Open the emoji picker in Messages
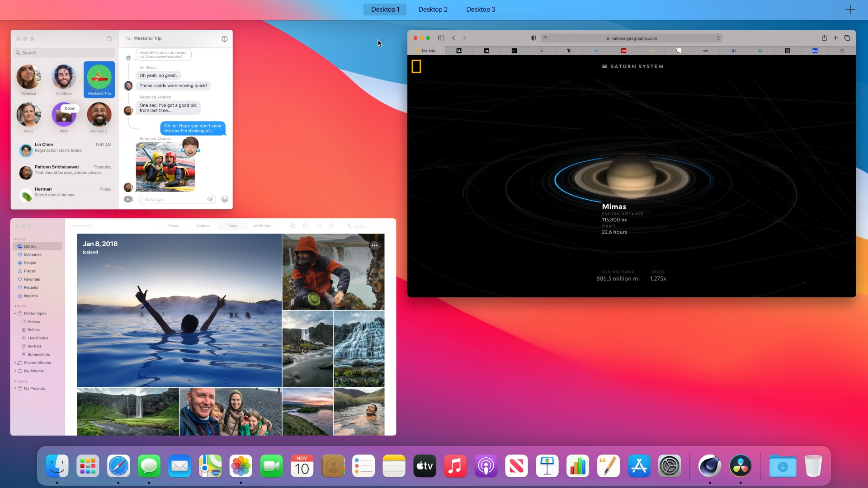868x488 pixels. [225, 199]
